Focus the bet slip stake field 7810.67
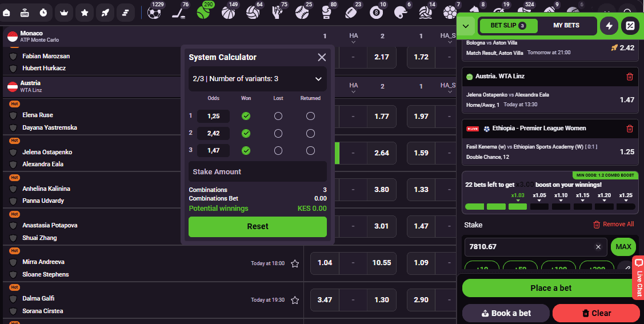Image resolution: width=644 pixels, height=324 pixels. pyautogui.click(x=535, y=247)
